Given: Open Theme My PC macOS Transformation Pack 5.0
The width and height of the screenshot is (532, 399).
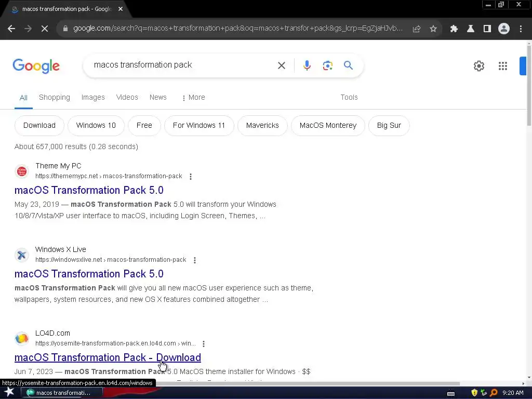Looking at the screenshot, I should tap(89, 190).
